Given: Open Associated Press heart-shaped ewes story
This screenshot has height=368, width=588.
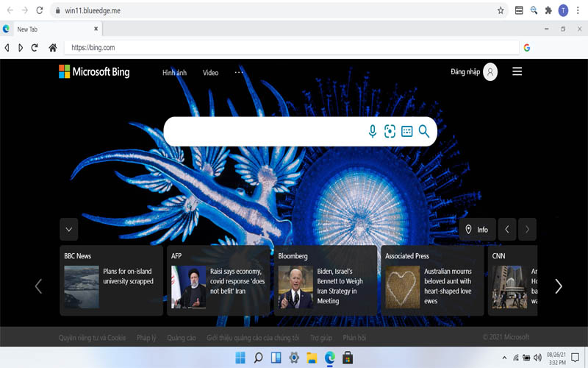Looking at the screenshot, I should (448, 286).
